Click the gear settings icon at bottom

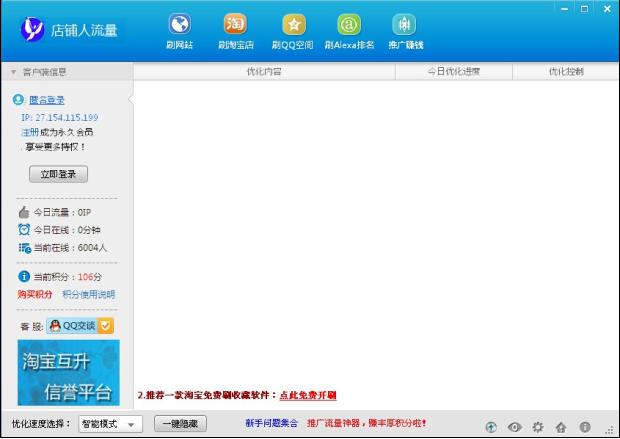pos(538,427)
